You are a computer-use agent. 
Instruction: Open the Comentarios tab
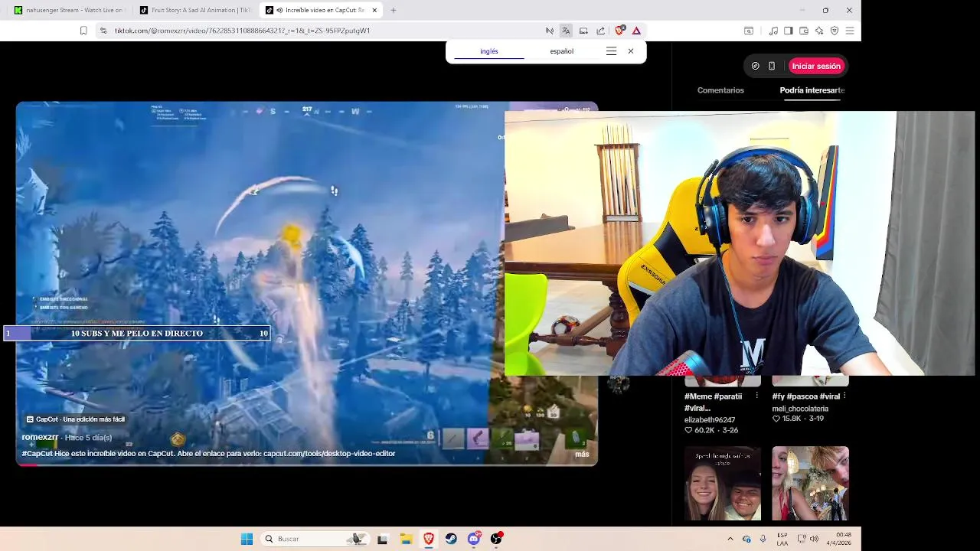[x=720, y=90]
